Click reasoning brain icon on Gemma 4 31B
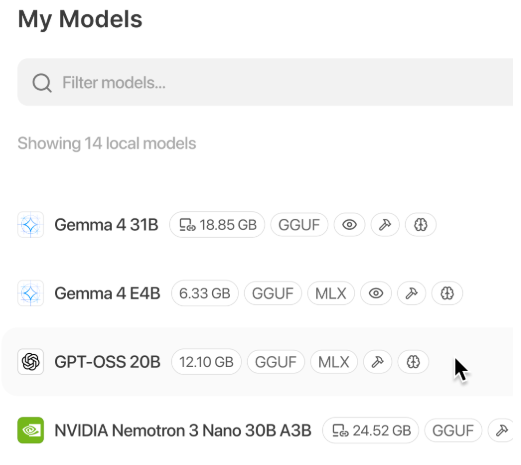The height and width of the screenshot is (465, 521). coord(420,225)
